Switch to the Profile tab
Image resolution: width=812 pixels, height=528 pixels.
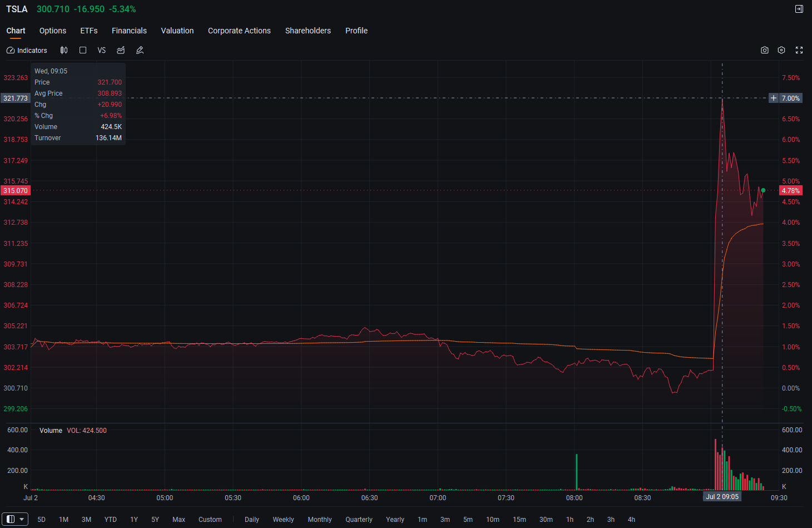357,31
